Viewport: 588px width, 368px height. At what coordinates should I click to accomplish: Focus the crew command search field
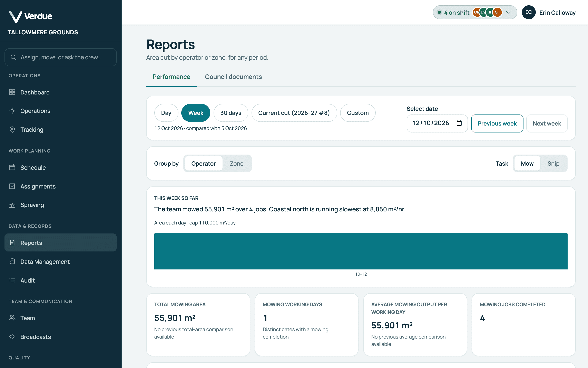tap(60, 57)
